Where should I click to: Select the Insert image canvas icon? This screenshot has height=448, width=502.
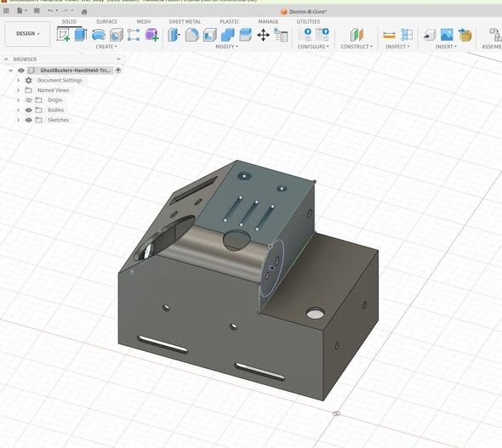tap(447, 35)
